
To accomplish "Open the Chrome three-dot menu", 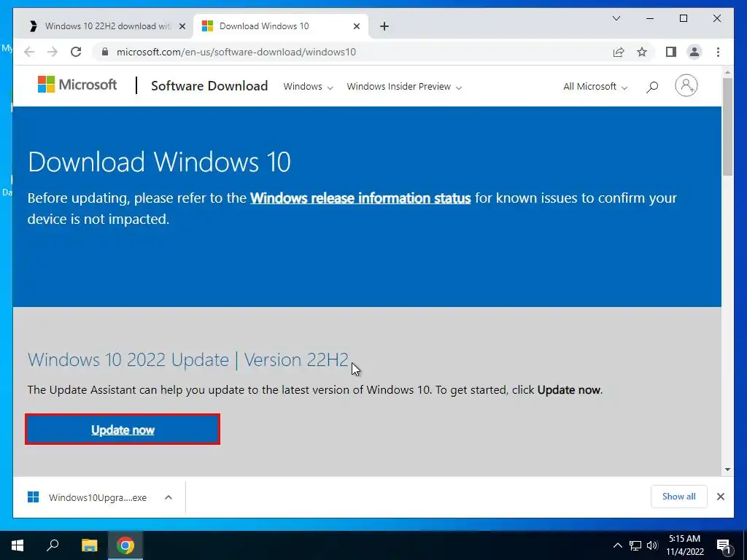I will coord(718,52).
